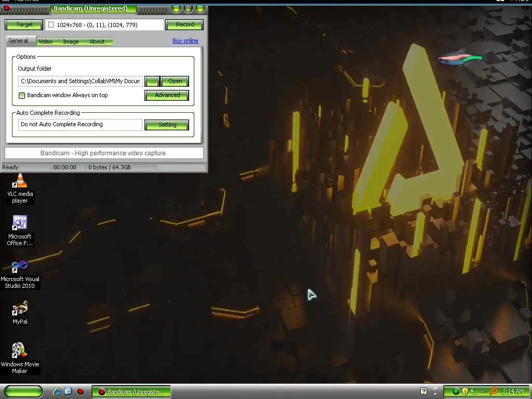Click the red Bandicam quick launch icon
Screen dimensions: 532x399
coord(81,392)
